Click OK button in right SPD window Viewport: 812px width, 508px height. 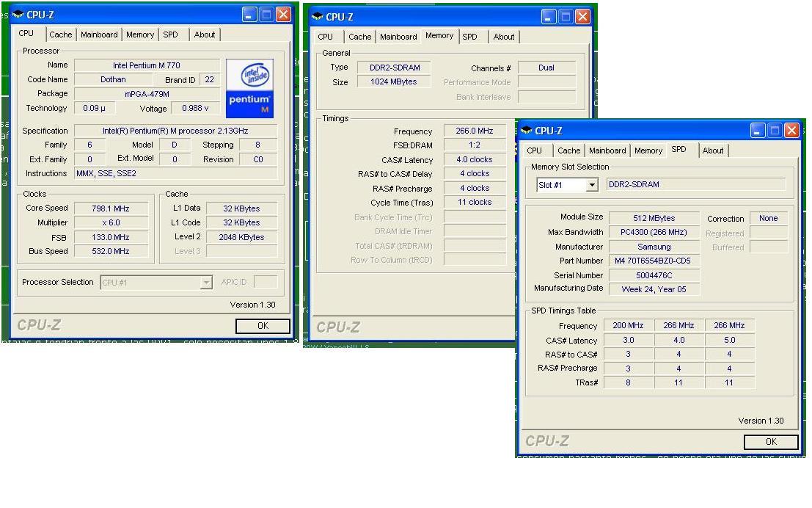[771, 442]
